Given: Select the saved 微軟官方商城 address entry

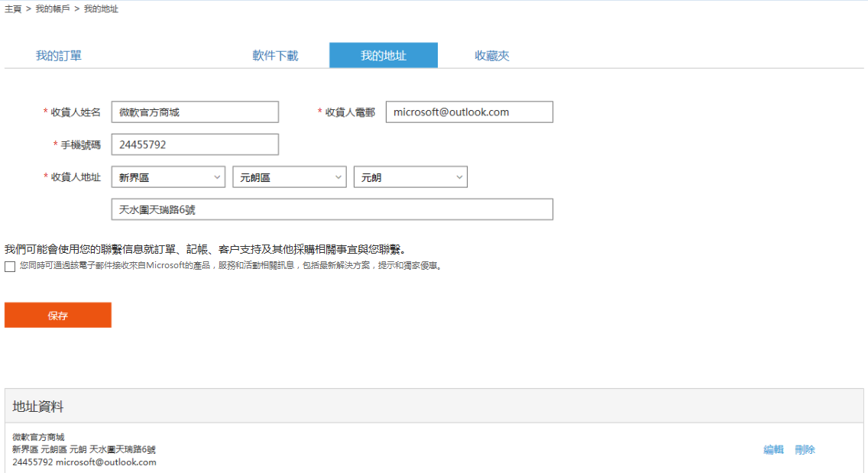Looking at the screenshot, I should (x=84, y=449).
